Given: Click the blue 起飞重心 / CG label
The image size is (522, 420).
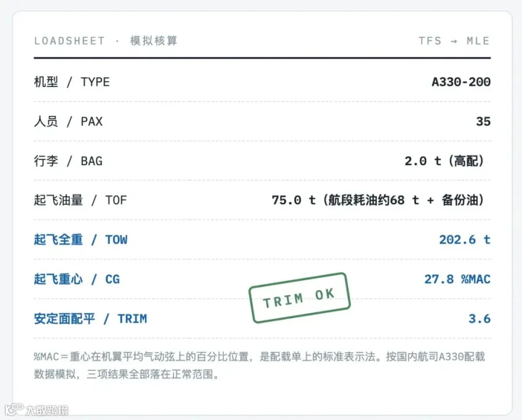Looking at the screenshot, I should 77,279.
